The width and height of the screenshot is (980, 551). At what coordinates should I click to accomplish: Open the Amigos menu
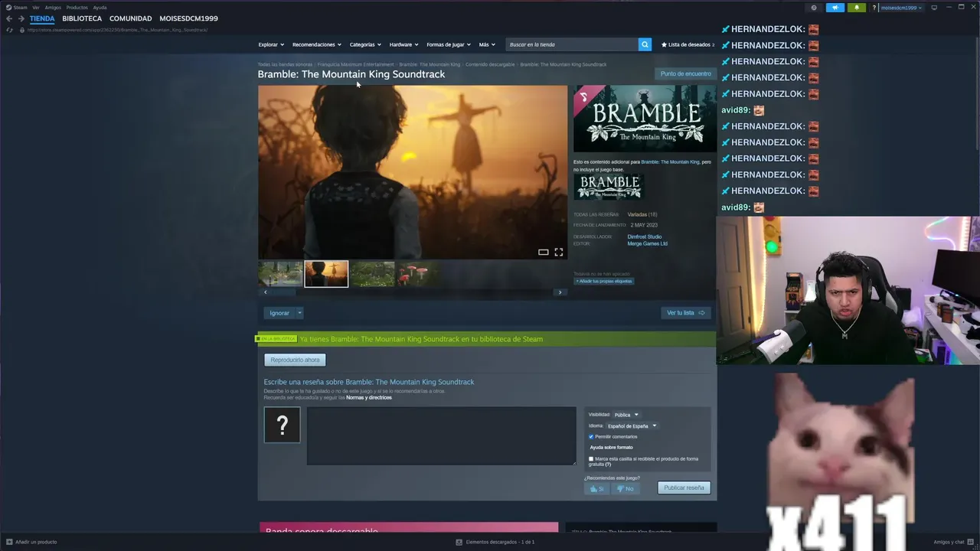[x=53, y=8]
